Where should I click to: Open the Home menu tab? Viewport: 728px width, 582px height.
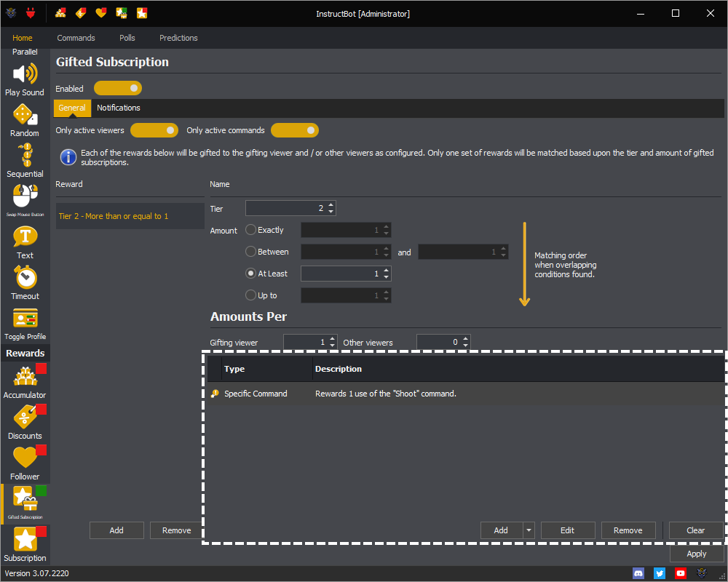23,38
